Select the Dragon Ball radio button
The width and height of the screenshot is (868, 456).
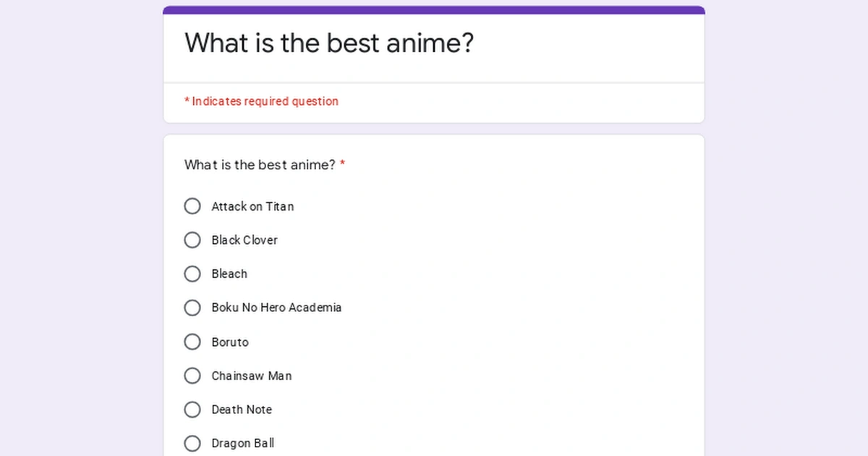tap(192, 443)
